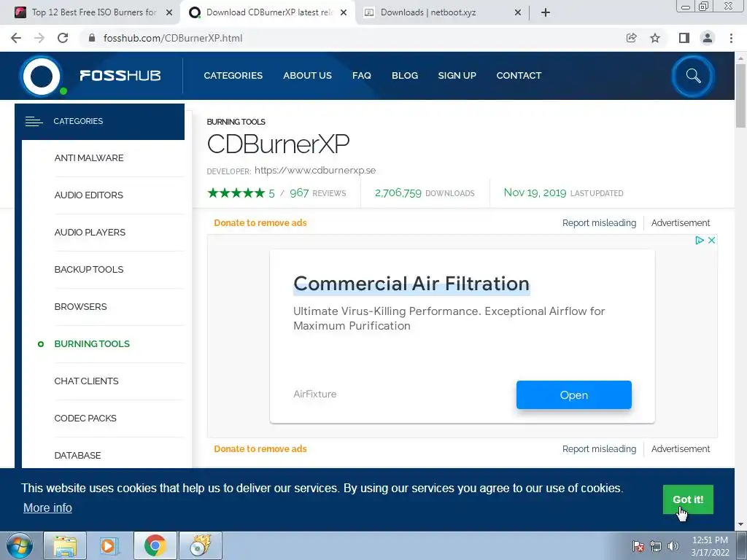Click the volume speaker tray icon
Screen dimensions: 747x560
point(673,546)
